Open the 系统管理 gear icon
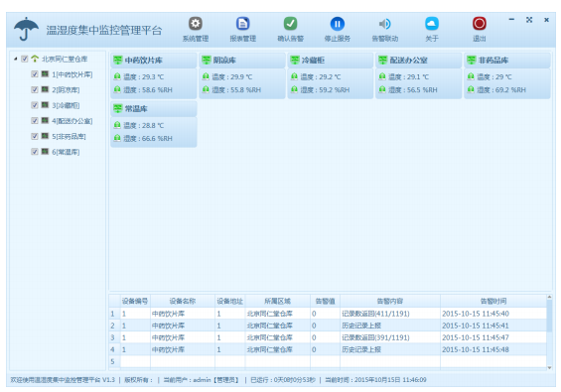Viewport: 561px width, 392px height. point(196,24)
